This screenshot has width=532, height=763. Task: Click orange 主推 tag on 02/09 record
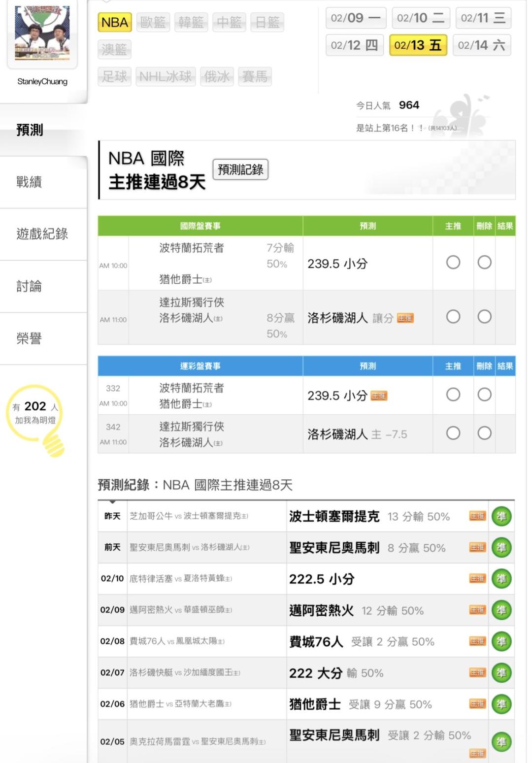(x=477, y=610)
